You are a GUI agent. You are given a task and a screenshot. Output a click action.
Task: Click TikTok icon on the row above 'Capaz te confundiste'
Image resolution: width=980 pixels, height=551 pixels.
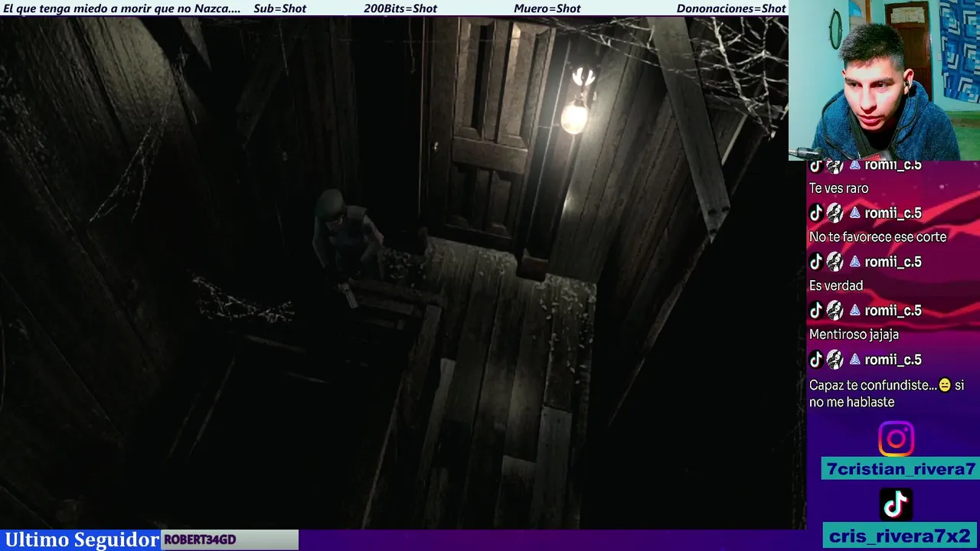[815, 360]
